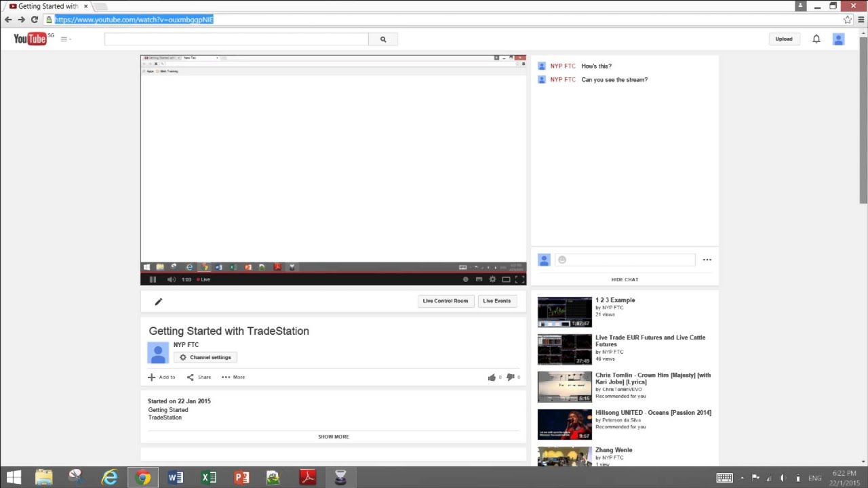Go back in Chrome
Screen dimensions: 868x488
tap(8, 20)
